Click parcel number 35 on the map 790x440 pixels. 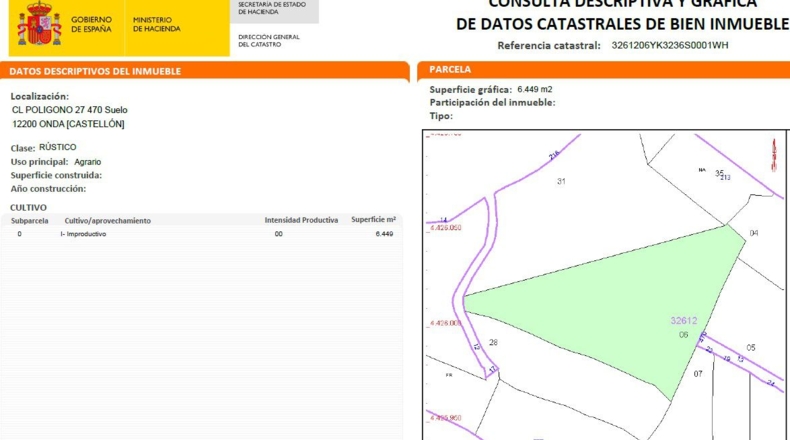(x=719, y=173)
